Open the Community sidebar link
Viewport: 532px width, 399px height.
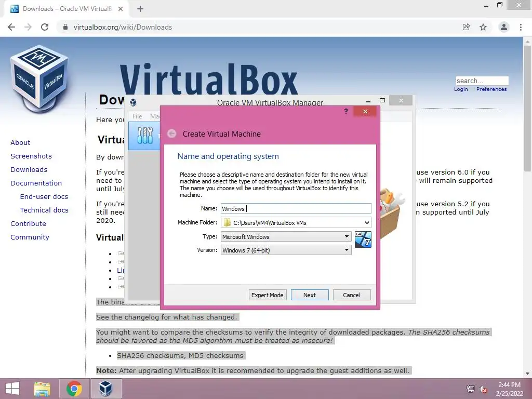coord(30,237)
